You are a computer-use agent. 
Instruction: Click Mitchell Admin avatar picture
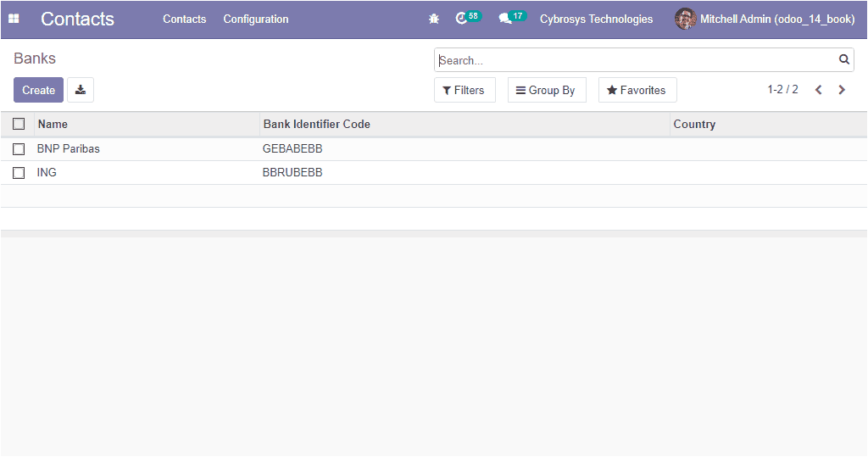tap(685, 19)
